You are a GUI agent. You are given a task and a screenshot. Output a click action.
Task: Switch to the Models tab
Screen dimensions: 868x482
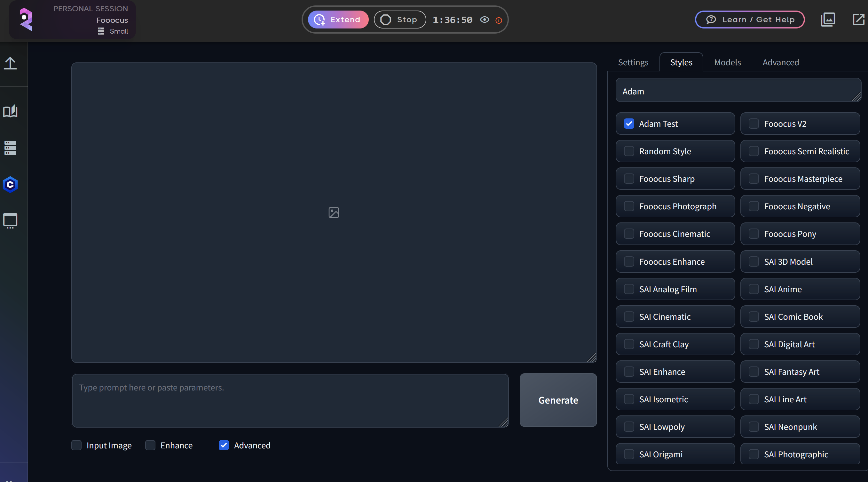[727, 62]
